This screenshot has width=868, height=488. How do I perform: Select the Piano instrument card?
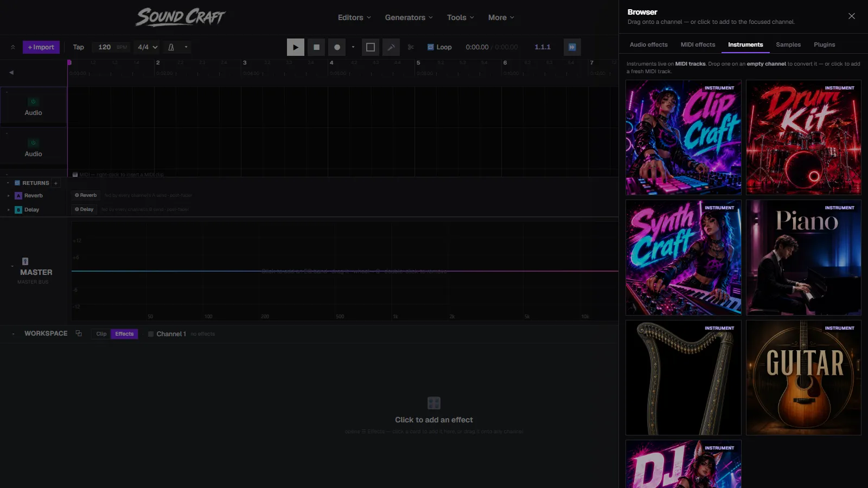pyautogui.click(x=803, y=258)
